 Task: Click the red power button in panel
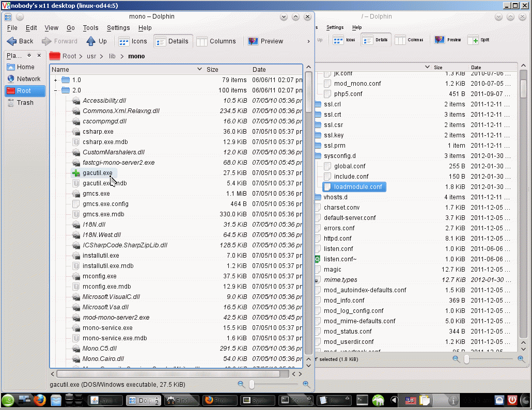(x=512, y=401)
